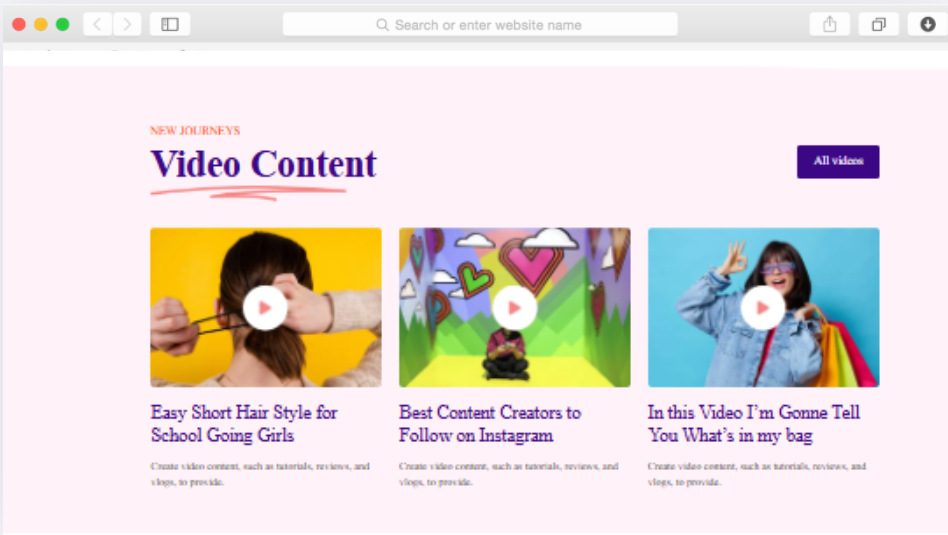Open the Share menu icon

click(829, 24)
